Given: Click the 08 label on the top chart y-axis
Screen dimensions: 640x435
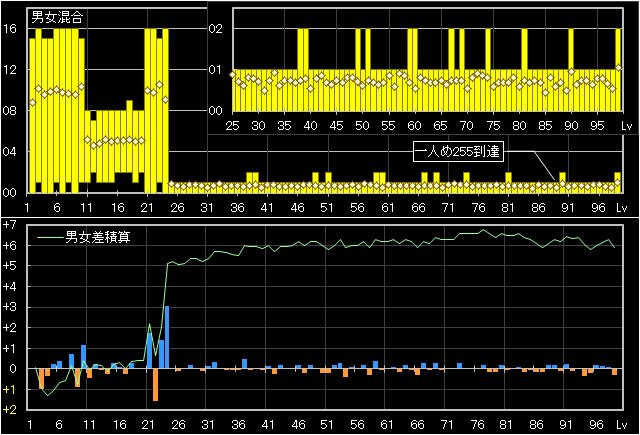Looking at the screenshot, I should click(x=9, y=111).
